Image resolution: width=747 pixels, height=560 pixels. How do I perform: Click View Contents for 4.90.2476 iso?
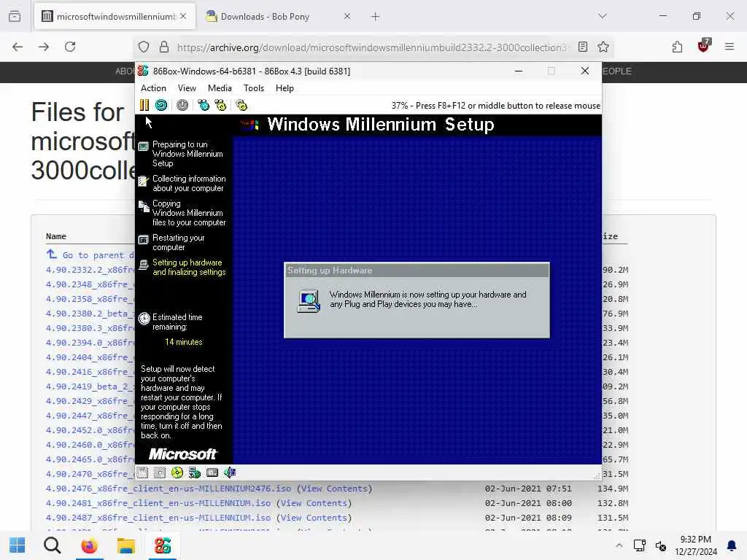(334, 489)
